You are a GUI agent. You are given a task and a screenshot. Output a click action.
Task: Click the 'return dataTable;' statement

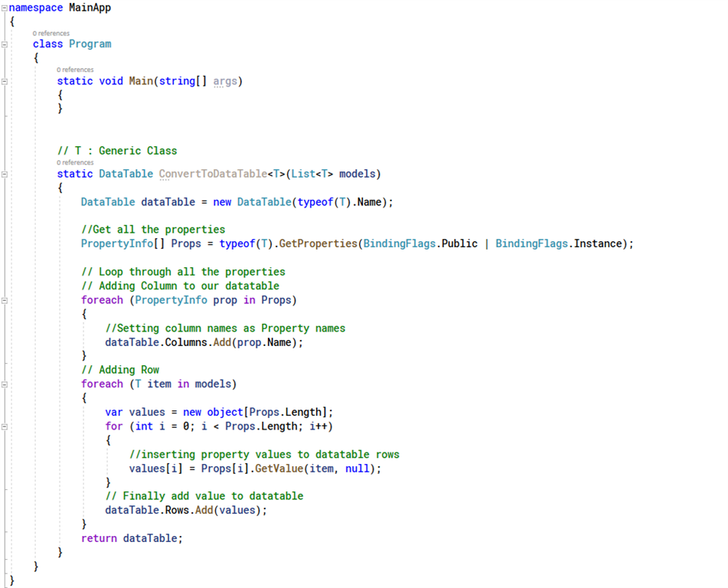pos(132,539)
